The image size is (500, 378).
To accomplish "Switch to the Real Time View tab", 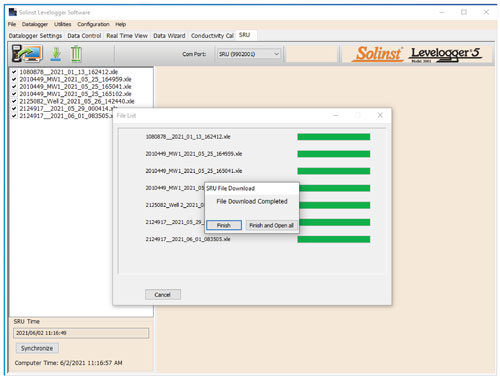I will tap(127, 36).
